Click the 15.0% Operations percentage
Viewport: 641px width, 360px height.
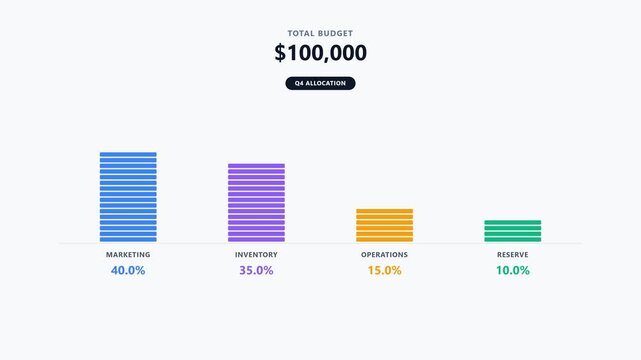tap(384, 271)
